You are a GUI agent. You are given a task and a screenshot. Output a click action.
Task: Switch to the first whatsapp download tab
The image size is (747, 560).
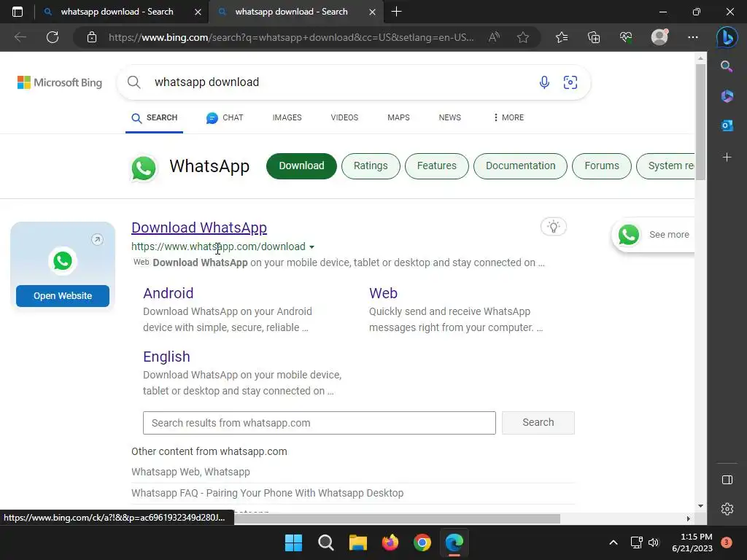pyautogui.click(x=117, y=12)
